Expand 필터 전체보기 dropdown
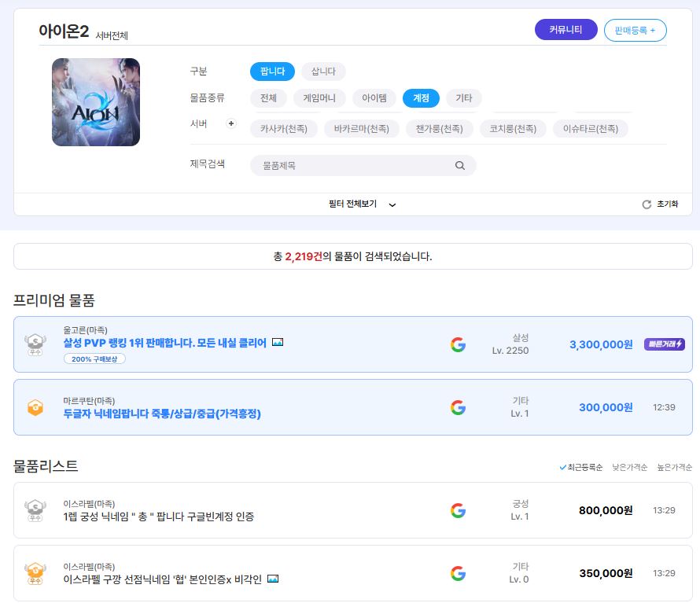700x603 pixels. pos(362,204)
